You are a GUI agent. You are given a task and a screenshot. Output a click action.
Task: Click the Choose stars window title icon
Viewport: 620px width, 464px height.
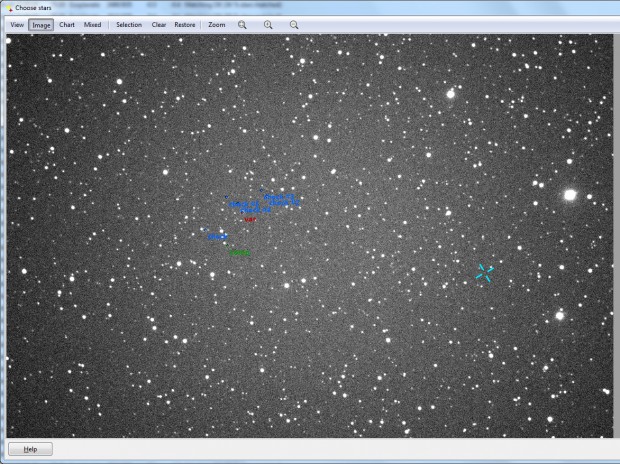9,8
